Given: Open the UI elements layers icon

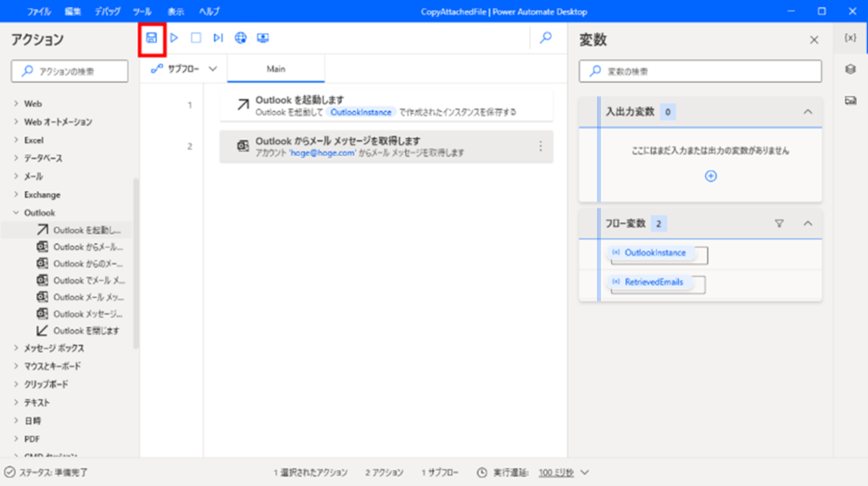Looking at the screenshot, I should (x=850, y=70).
